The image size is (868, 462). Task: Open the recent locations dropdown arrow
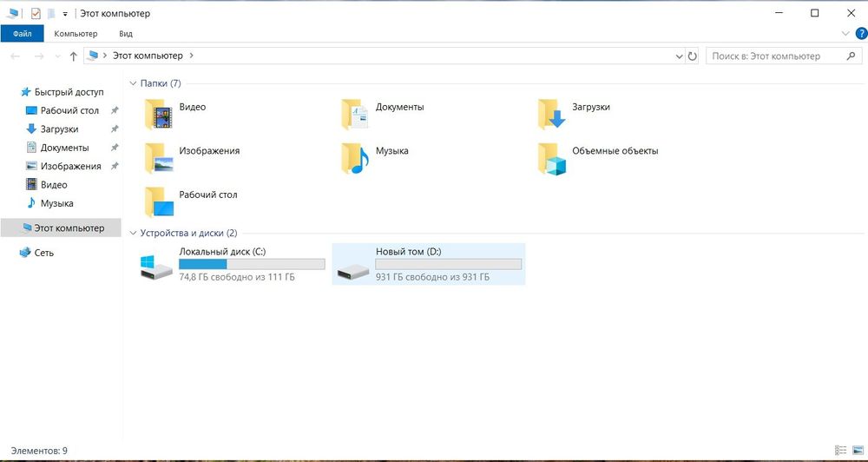click(57, 56)
